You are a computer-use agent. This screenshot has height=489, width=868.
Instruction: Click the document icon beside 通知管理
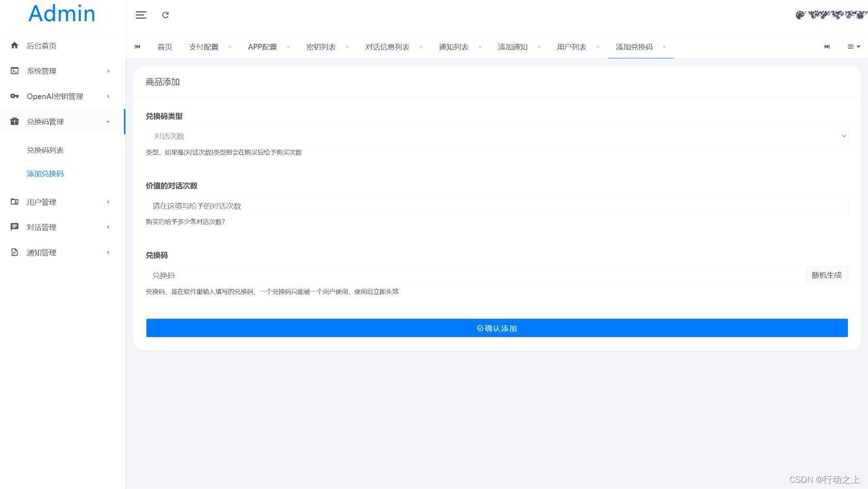coord(14,253)
